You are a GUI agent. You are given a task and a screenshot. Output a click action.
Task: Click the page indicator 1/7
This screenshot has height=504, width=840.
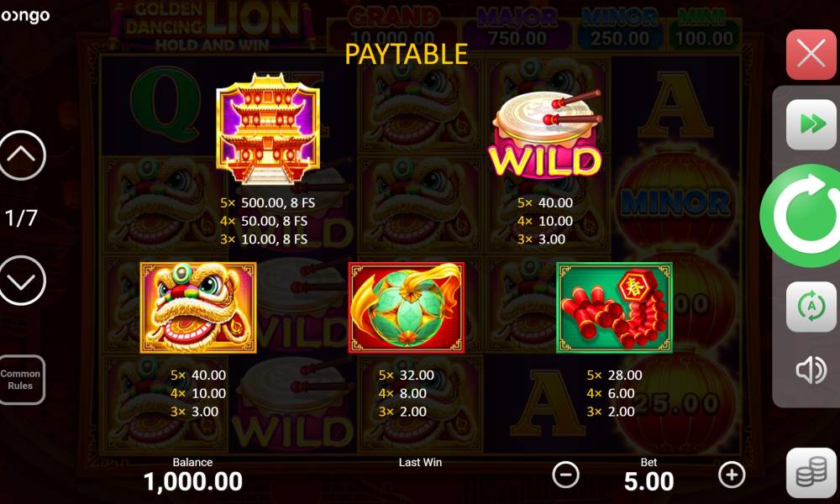tap(21, 218)
